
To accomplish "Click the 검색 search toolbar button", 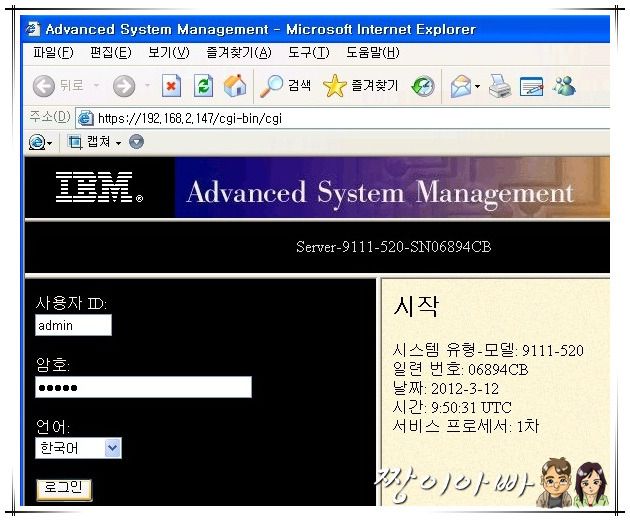I will click(285, 86).
